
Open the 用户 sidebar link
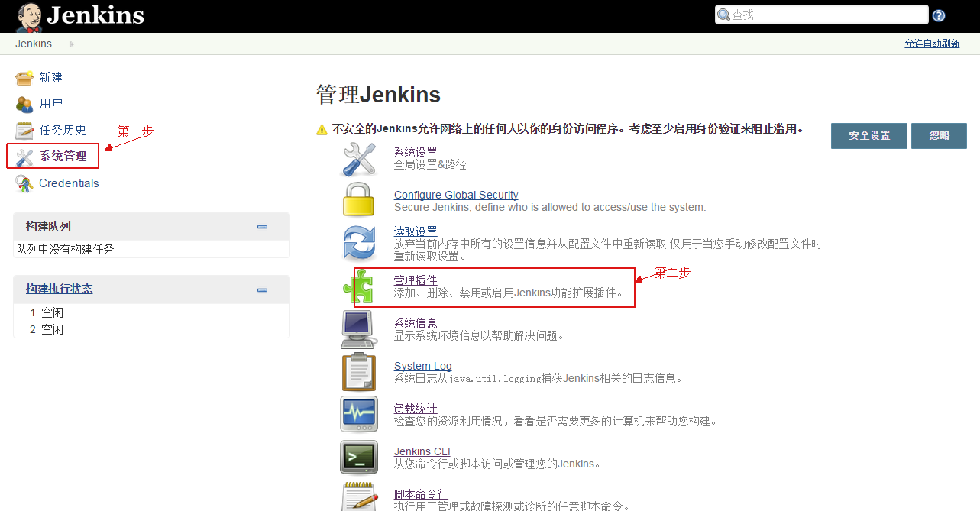[51, 103]
